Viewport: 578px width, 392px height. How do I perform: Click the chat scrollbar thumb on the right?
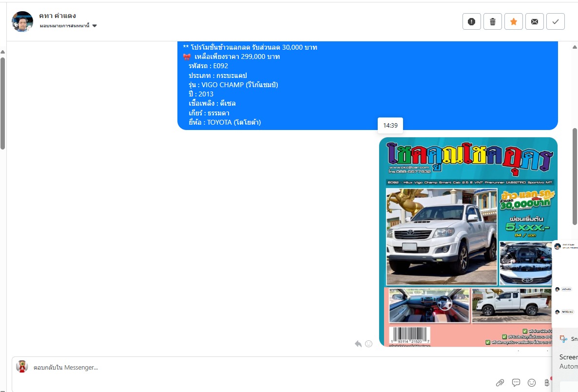pos(575,176)
